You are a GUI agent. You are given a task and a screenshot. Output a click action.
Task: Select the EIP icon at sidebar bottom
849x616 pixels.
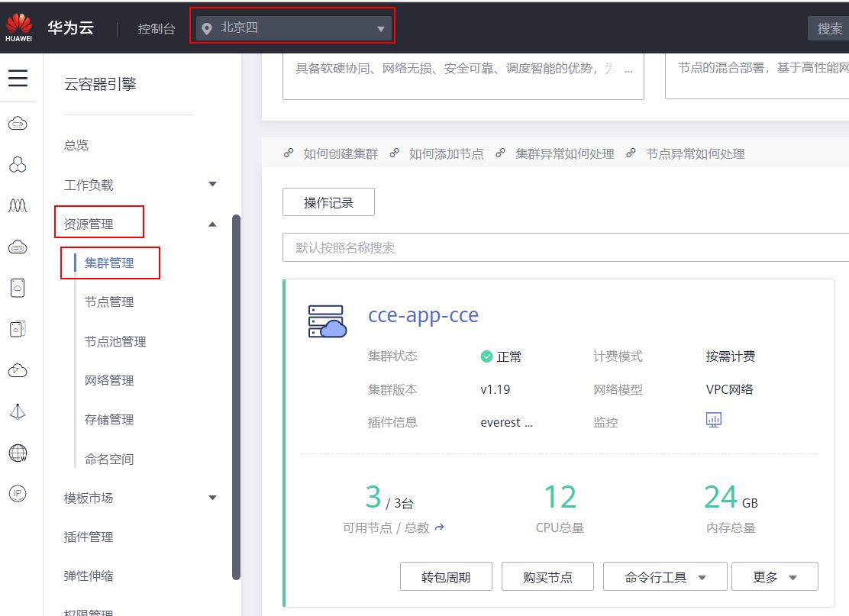pos(18,493)
